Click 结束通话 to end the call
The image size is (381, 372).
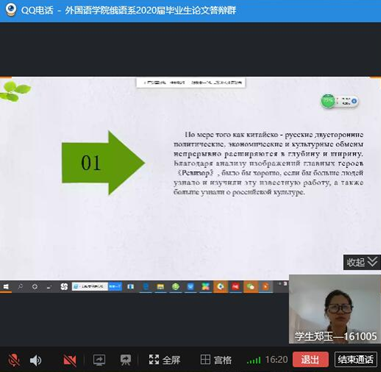355,360
